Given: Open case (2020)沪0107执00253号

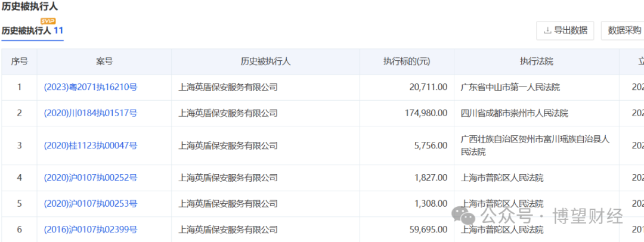Looking at the screenshot, I should pyautogui.click(x=91, y=203).
